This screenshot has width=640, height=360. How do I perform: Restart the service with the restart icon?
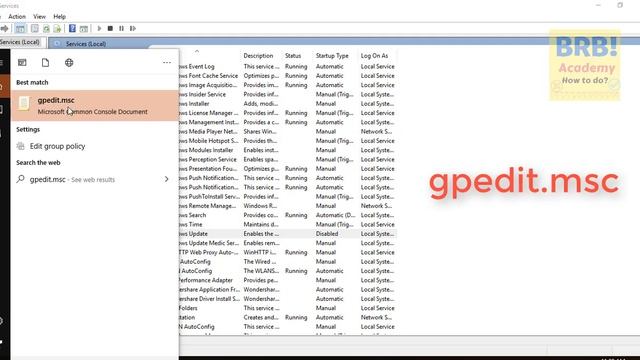pyautogui.click(x=133, y=29)
